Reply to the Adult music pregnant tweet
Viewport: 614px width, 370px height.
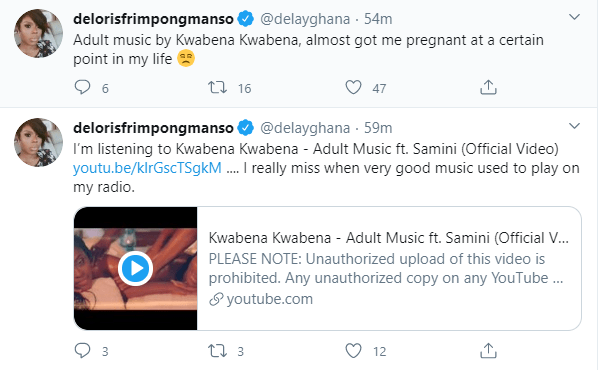pyautogui.click(x=83, y=87)
